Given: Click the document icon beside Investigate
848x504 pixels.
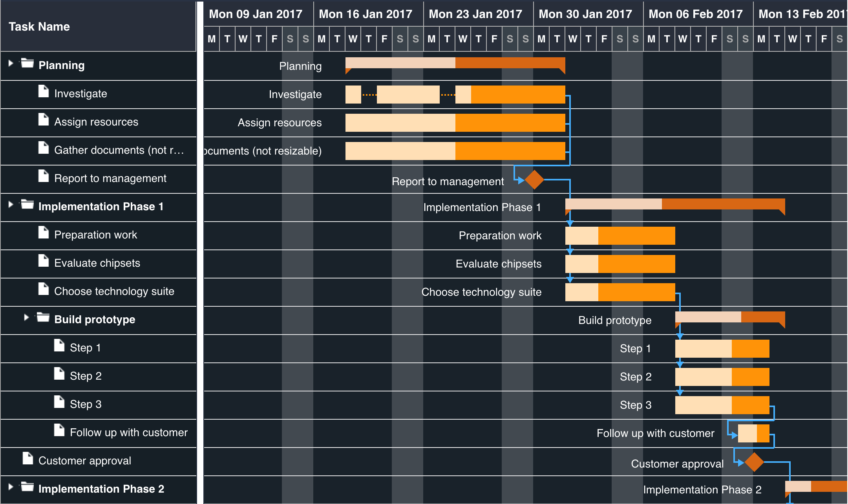Looking at the screenshot, I should click(x=43, y=91).
